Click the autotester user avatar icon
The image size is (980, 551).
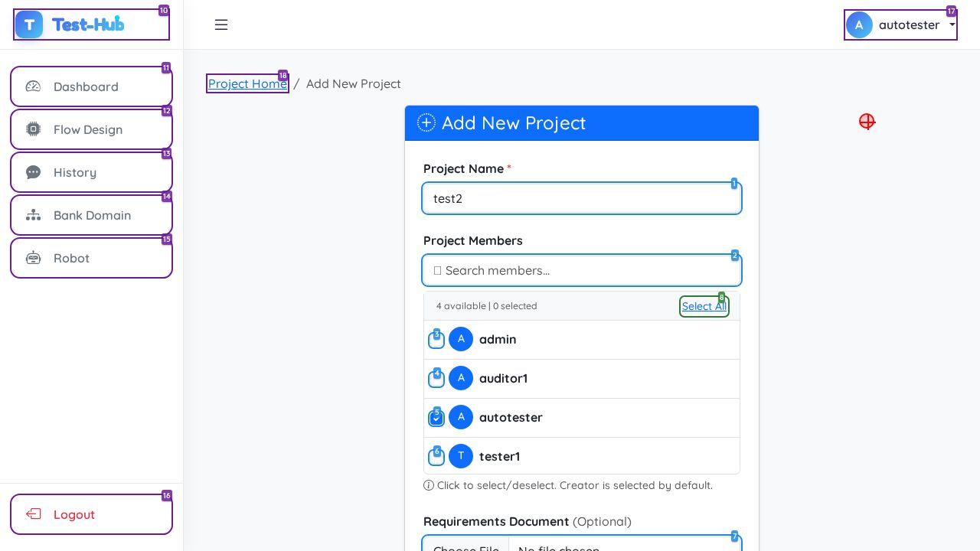point(859,24)
